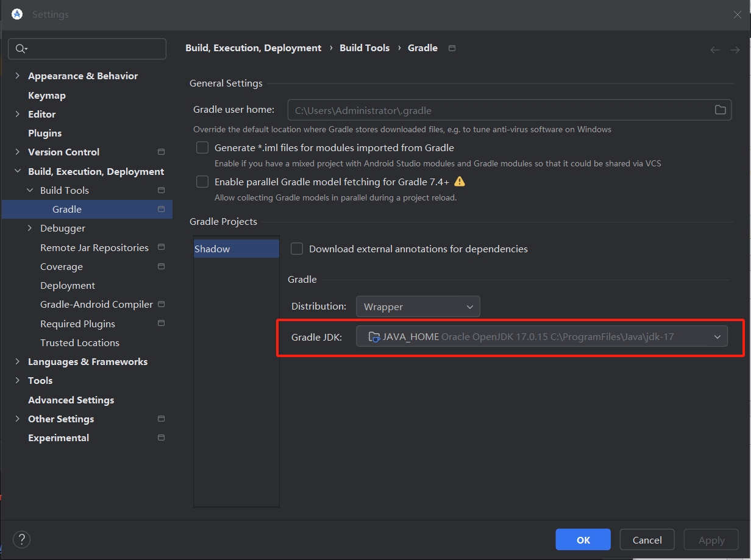Close the Settings dialog with the X
This screenshot has width=751, height=560.
click(737, 15)
